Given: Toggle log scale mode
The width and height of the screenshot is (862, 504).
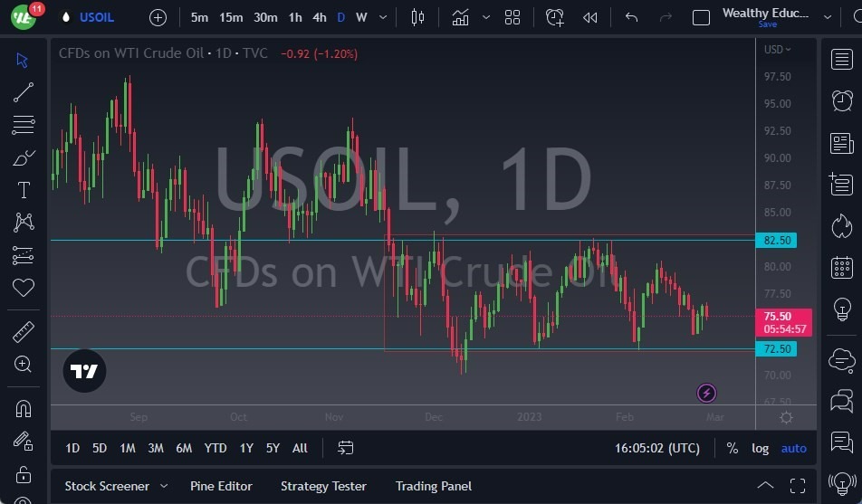Looking at the screenshot, I should (761, 449).
